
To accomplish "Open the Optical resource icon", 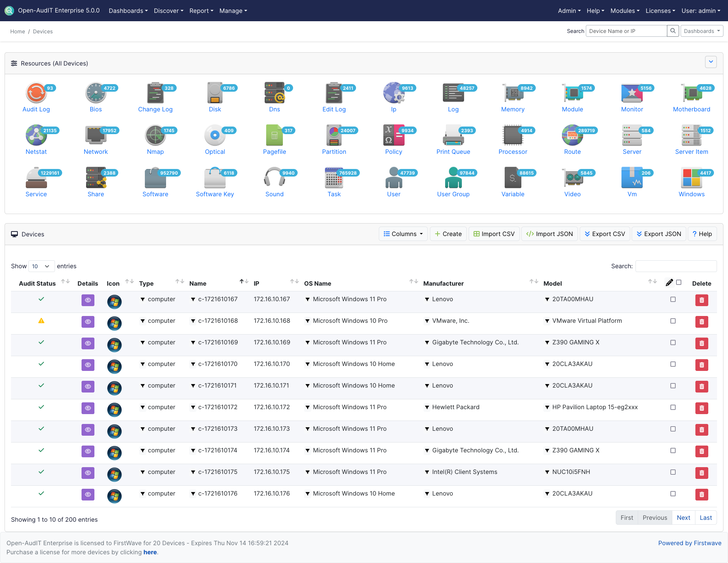I will click(x=215, y=135).
